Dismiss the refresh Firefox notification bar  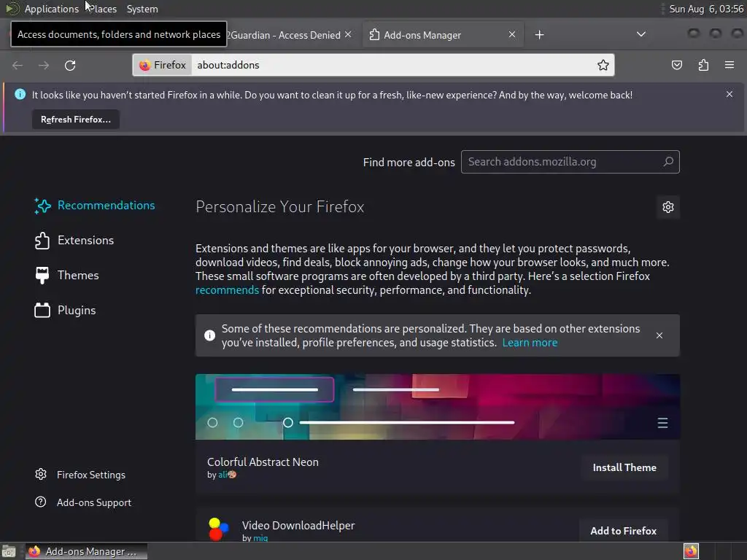pos(729,94)
